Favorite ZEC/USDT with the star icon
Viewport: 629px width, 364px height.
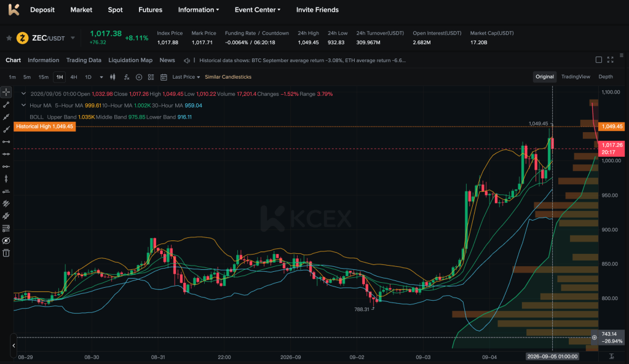pos(9,38)
